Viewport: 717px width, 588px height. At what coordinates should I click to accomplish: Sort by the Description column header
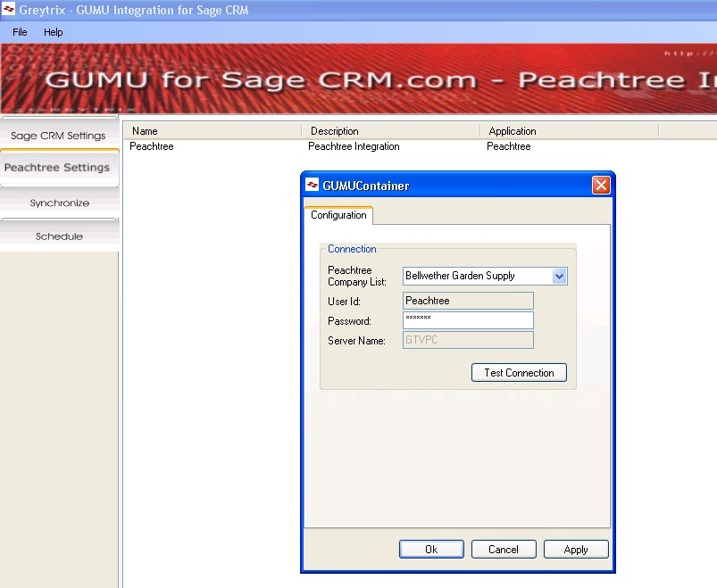pyautogui.click(x=391, y=131)
